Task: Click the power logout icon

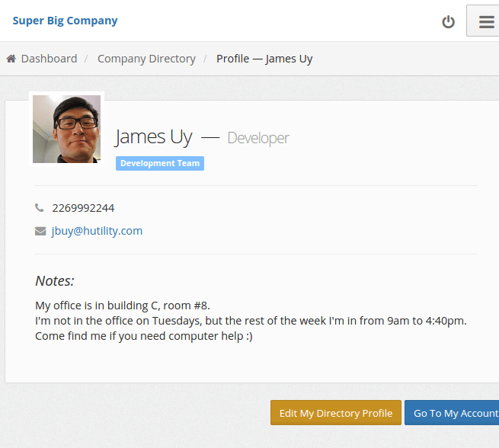Action: [x=448, y=22]
